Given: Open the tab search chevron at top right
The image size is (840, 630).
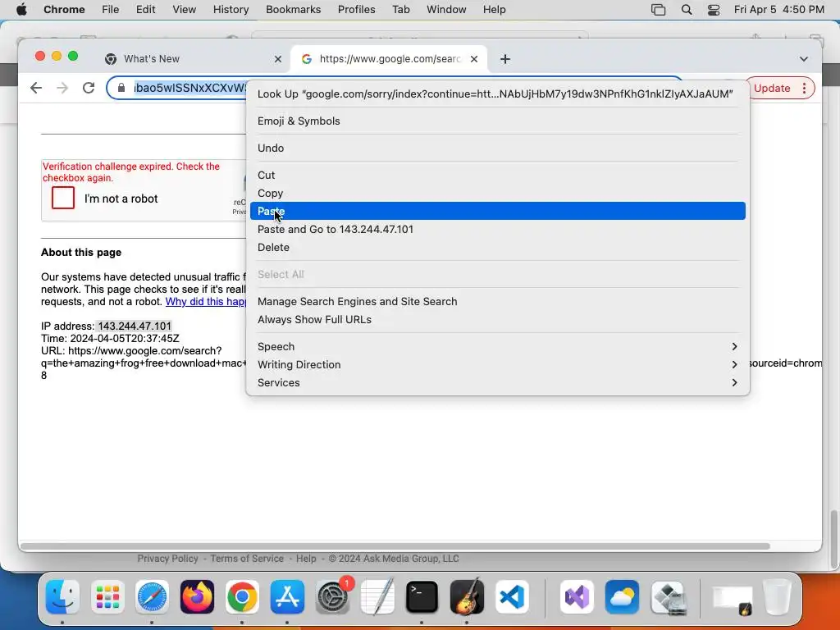Looking at the screenshot, I should coord(804,59).
